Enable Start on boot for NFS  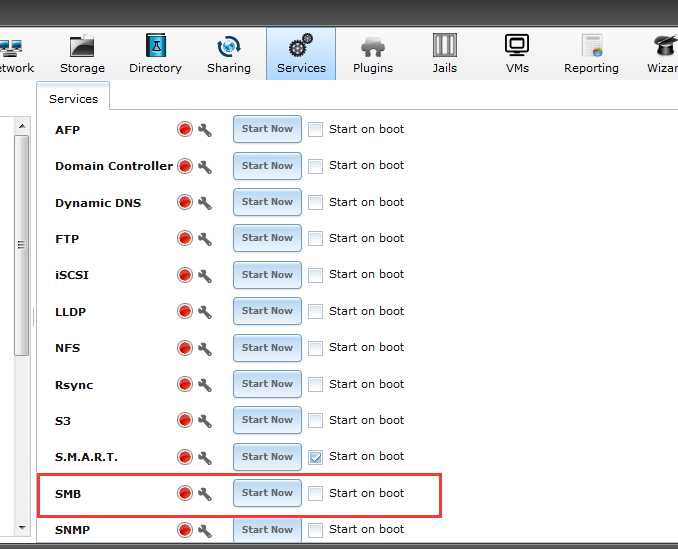click(315, 348)
